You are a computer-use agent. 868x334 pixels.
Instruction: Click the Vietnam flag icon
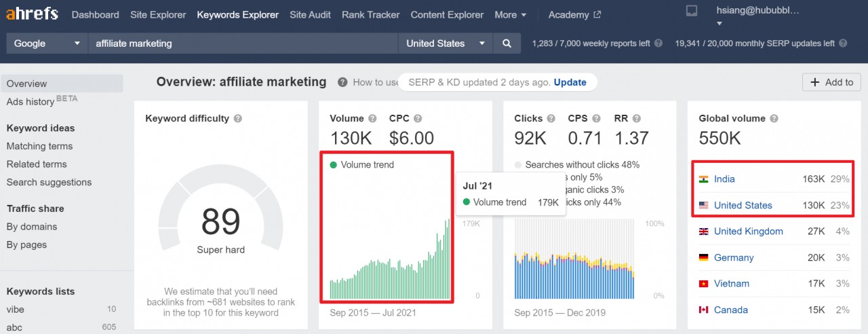[704, 284]
